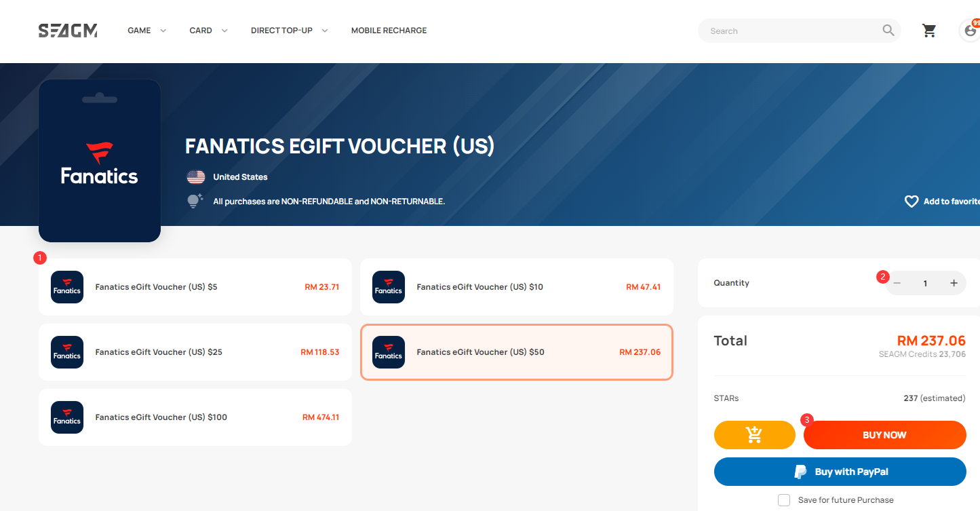
Task: Select Fanatics eGift Voucher (US) $100
Action: [x=195, y=417]
